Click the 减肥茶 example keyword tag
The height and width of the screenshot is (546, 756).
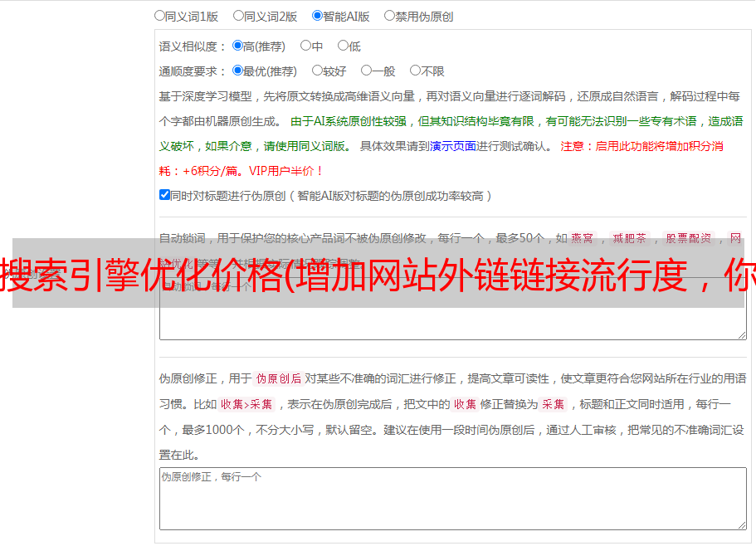[629, 238]
